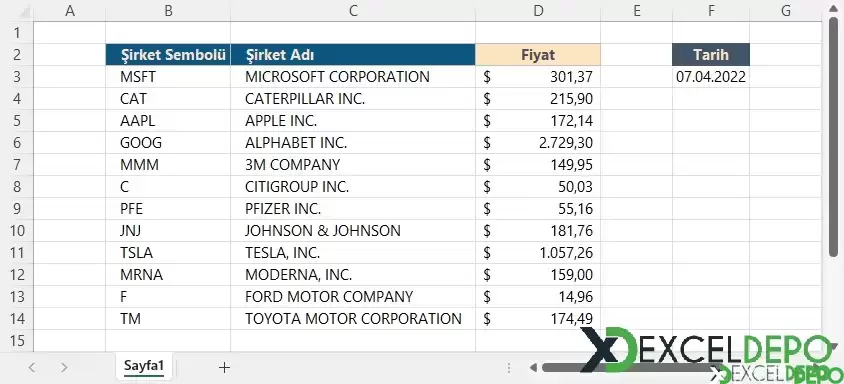844x384 pixels.
Task: Select the Tarih header cell
Action: point(711,54)
